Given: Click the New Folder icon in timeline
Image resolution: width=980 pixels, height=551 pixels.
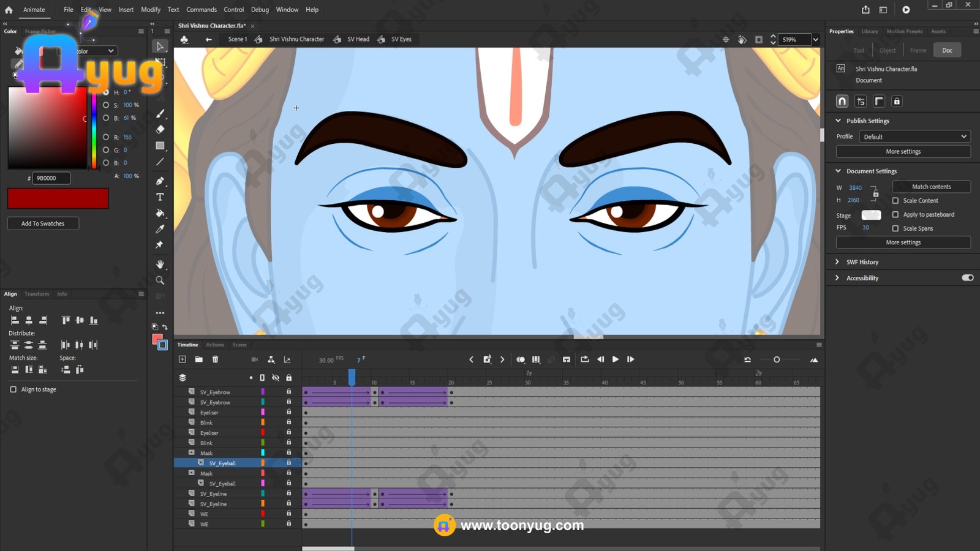Looking at the screenshot, I should 198,359.
